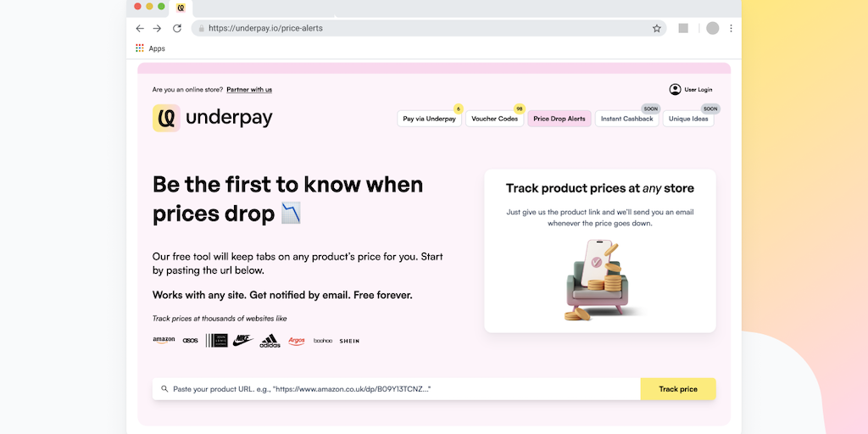Click the Adidas brand logo
The height and width of the screenshot is (434, 868).
pos(270,341)
